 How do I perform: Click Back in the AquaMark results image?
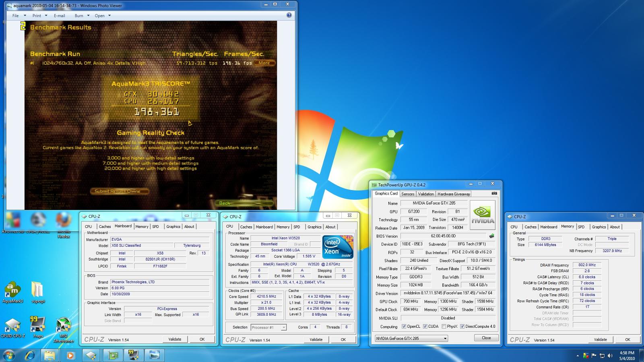[225, 203]
